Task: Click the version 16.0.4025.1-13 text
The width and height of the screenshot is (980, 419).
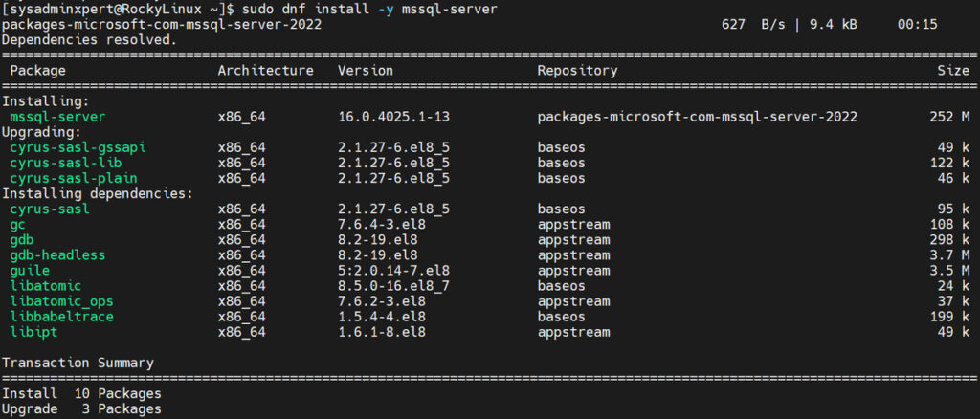Action: [x=393, y=117]
